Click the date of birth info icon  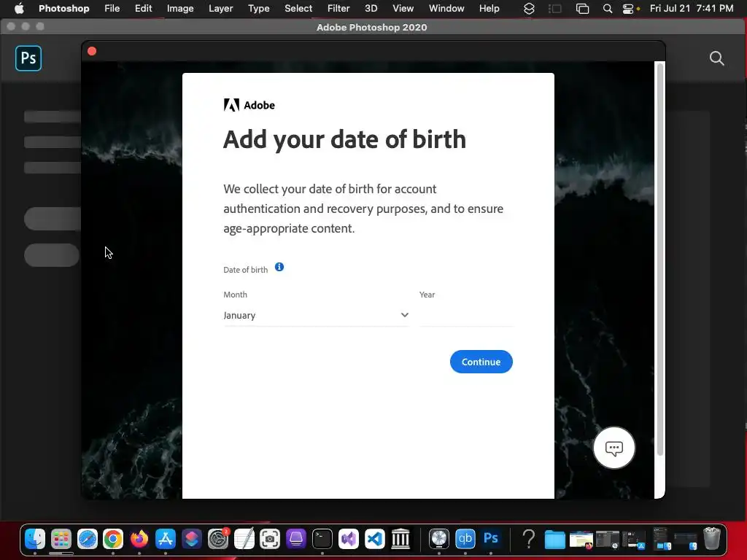click(279, 267)
